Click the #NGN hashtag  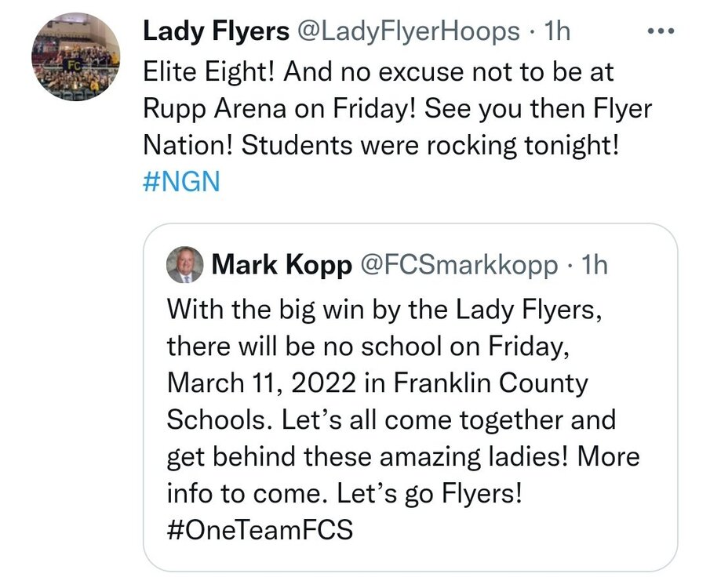pyautogui.click(x=181, y=182)
